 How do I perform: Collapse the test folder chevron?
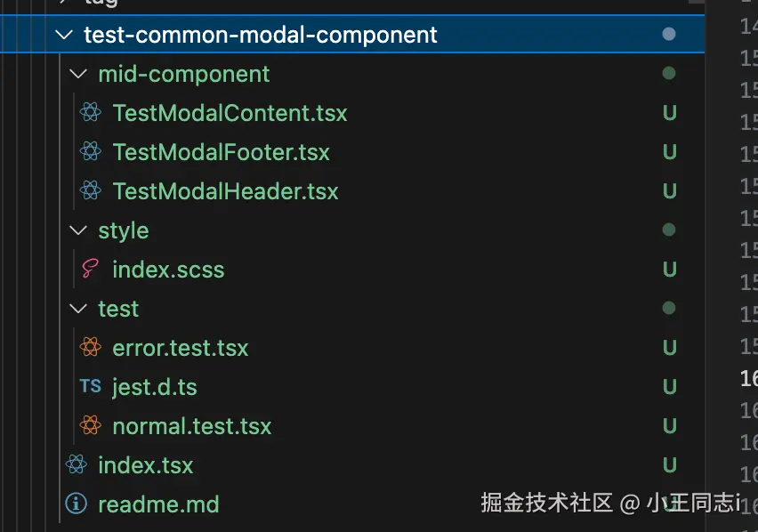[78, 309]
